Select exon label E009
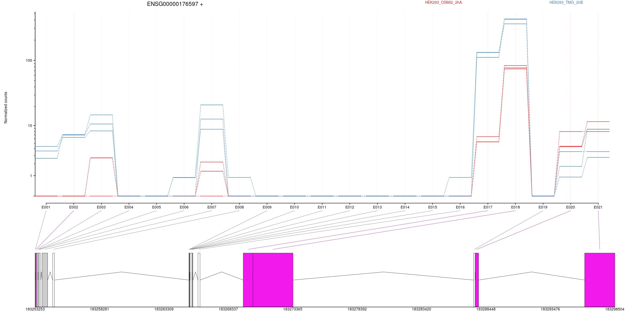The height and width of the screenshot is (322, 644). [267, 207]
